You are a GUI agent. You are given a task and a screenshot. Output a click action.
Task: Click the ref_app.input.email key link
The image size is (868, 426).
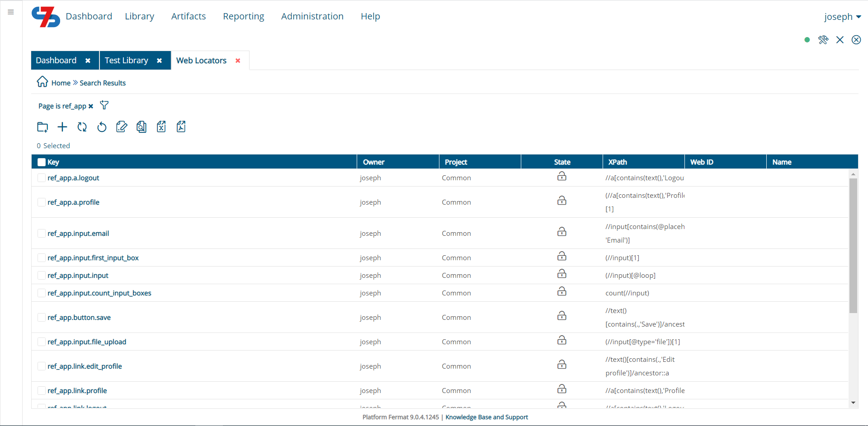click(78, 233)
